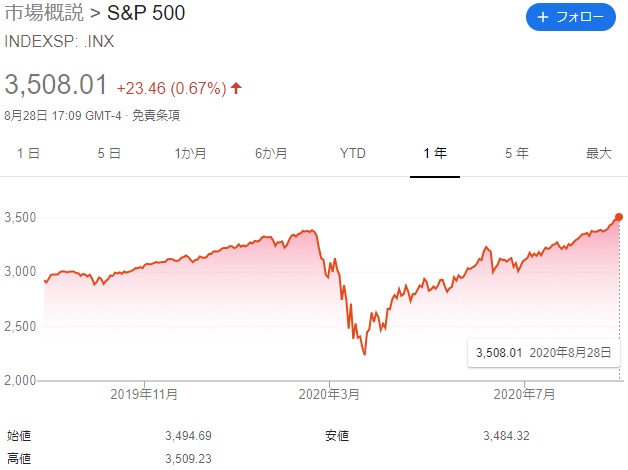Click the plus icon in follow button
Viewport: 628px width, 470px height.
(542, 17)
